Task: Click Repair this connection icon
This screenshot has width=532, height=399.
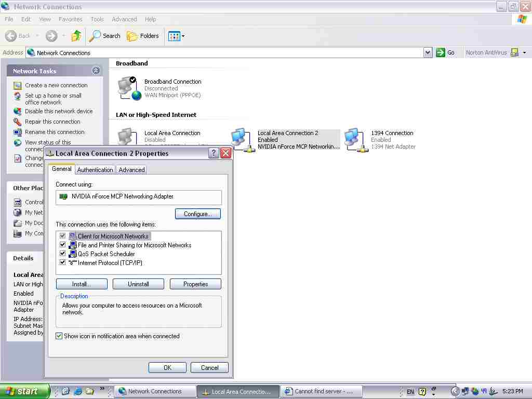Action: 18,122
